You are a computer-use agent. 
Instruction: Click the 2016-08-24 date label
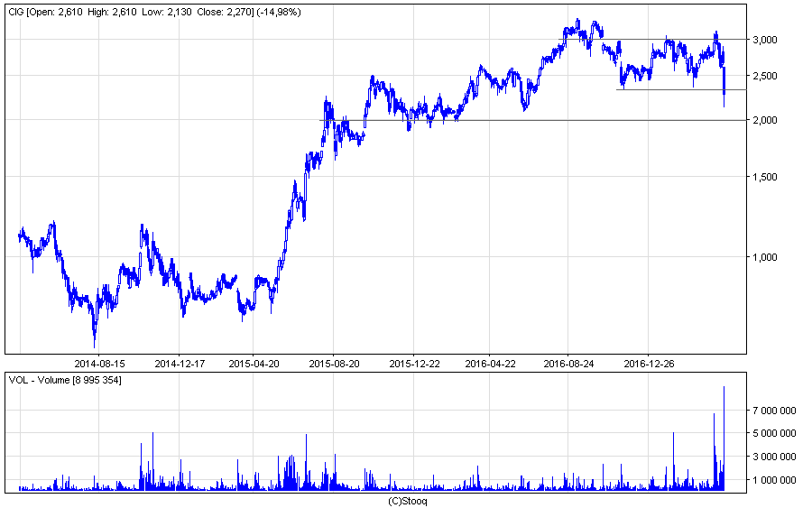click(568, 364)
